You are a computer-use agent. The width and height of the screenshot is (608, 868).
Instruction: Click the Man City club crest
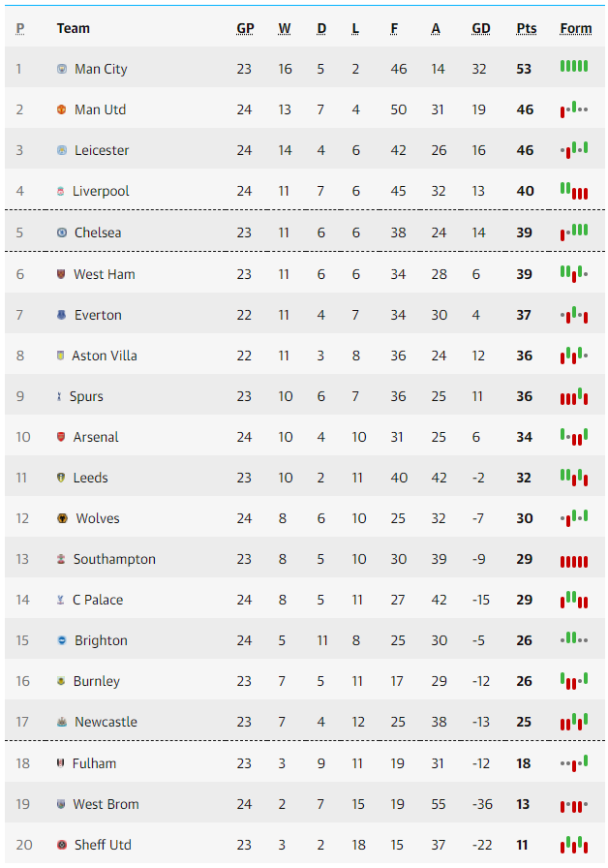pos(62,69)
